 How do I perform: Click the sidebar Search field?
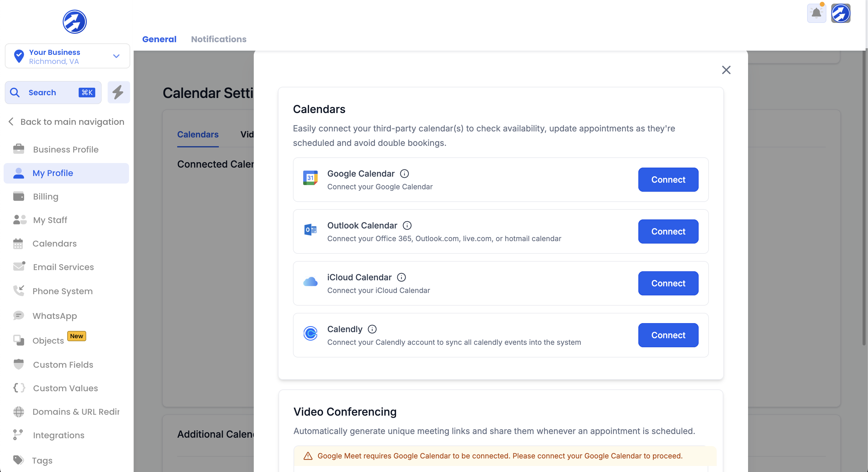[53, 92]
